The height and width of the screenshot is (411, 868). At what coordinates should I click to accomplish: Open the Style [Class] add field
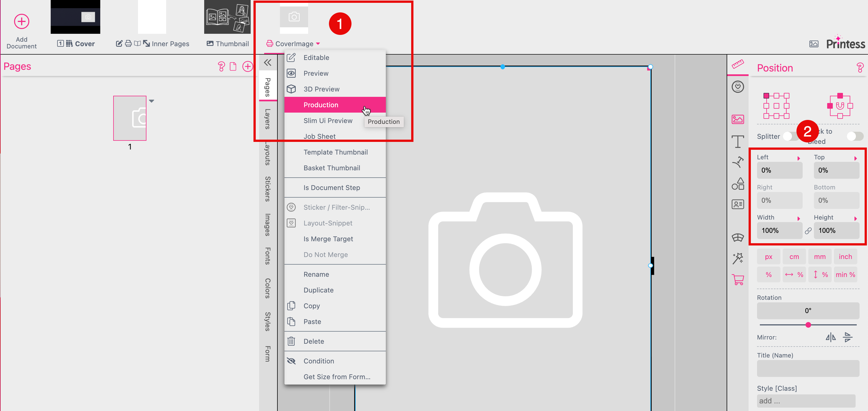pyautogui.click(x=806, y=401)
